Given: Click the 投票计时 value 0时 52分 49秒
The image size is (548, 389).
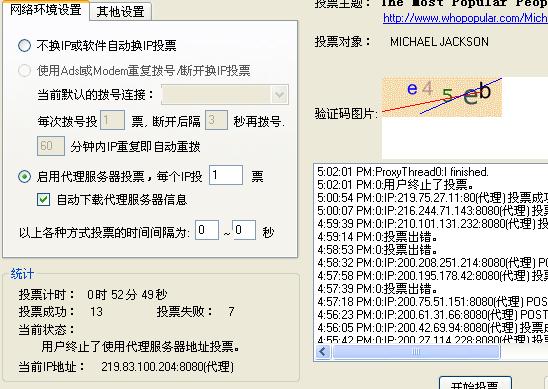Looking at the screenshot, I should (127, 295).
